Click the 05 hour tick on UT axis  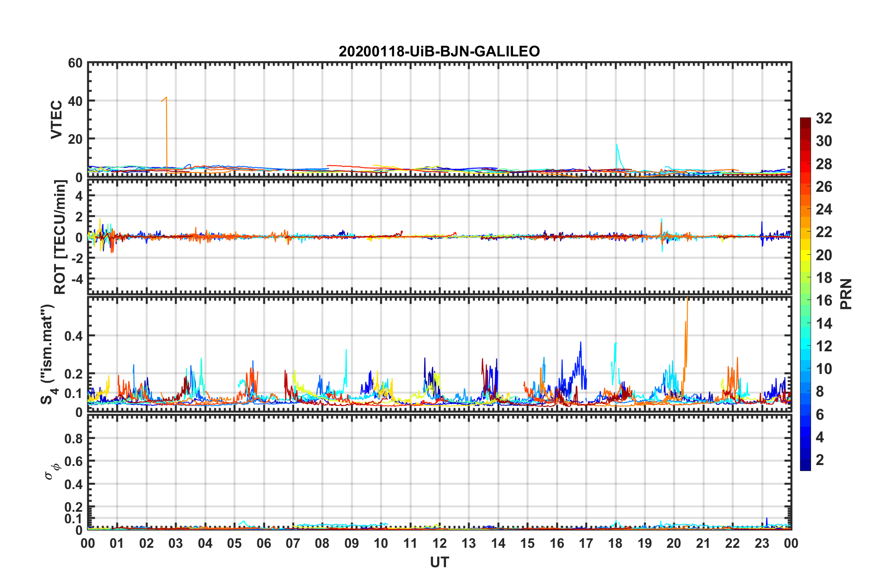pyautogui.click(x=234, y=543)
